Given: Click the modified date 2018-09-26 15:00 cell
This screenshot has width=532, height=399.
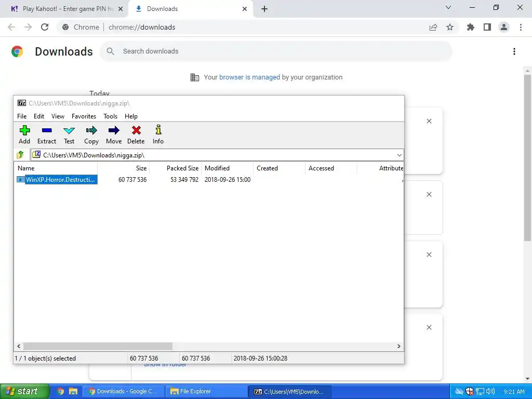Looking at the screenshot, I should pos(228,179).
